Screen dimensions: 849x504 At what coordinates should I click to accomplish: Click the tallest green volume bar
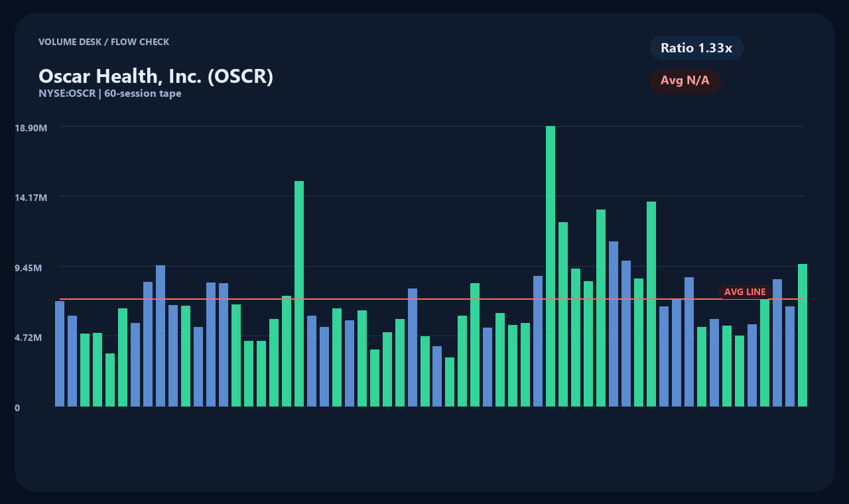click(x=551, y=266)
